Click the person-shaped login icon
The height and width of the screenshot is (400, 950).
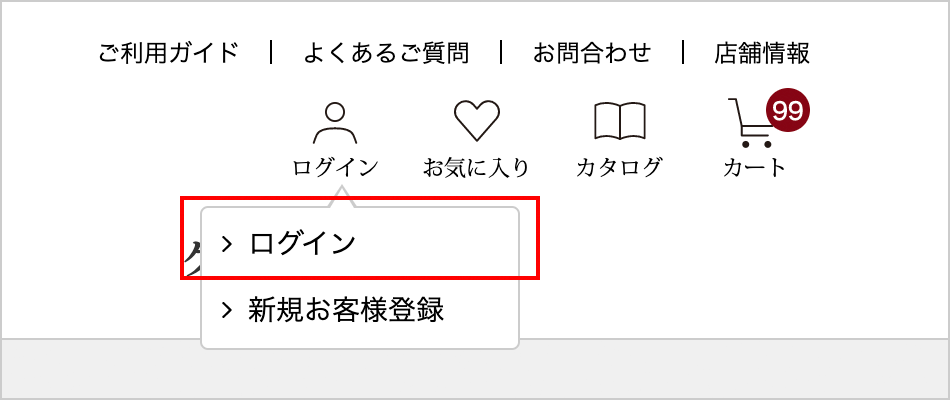coord(335,123)
